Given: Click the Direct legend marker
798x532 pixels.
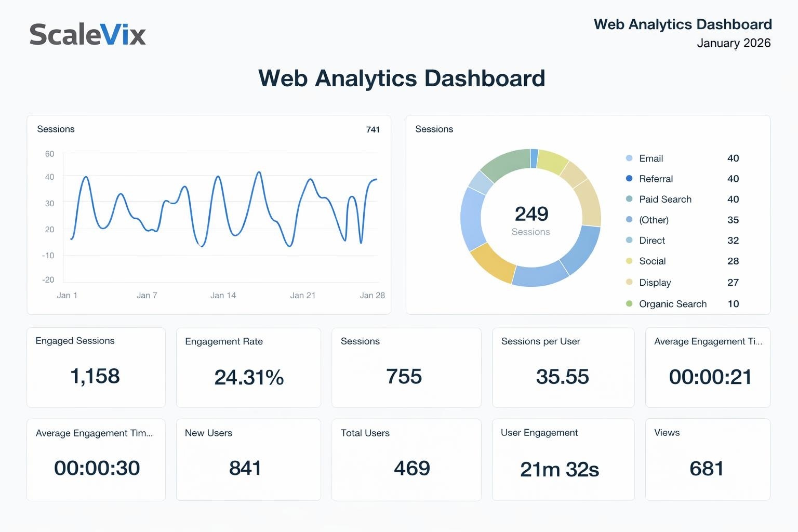Looking at the screenshot, I should click(629, 241).
